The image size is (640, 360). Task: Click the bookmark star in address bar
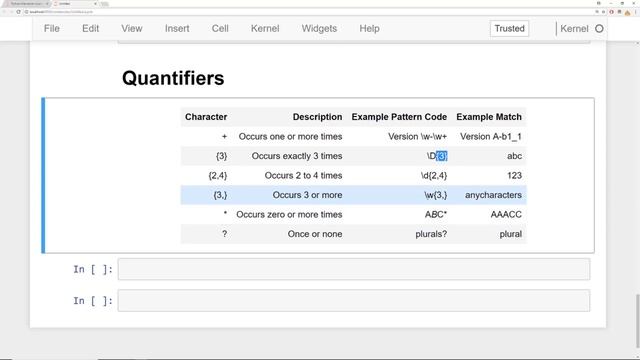point(603,12)
